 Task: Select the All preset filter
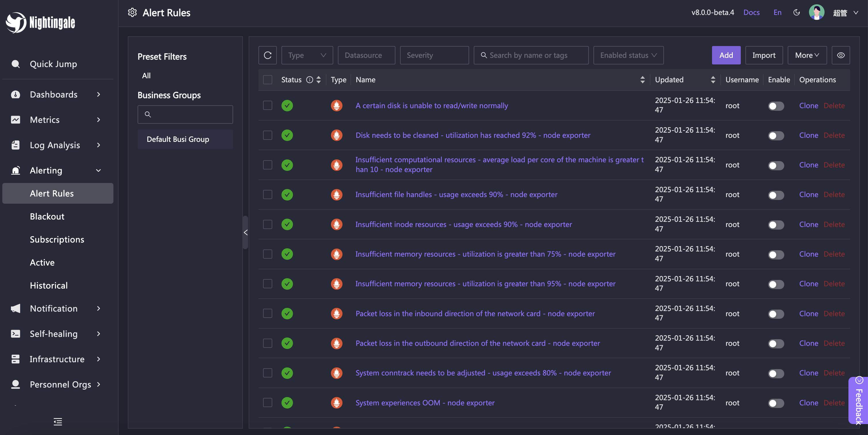point(146,75)
